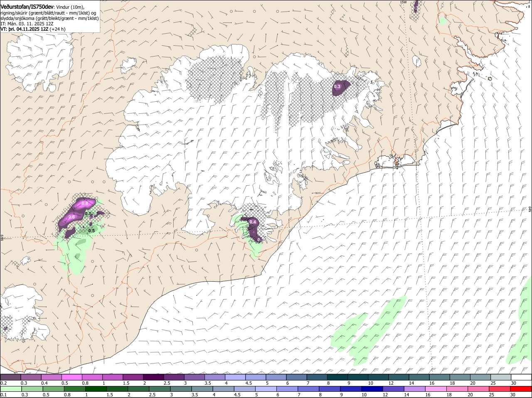532x398 pixels.
Task: Pick upper legend swatch between 12 and 14
Action: pos(399,377)
